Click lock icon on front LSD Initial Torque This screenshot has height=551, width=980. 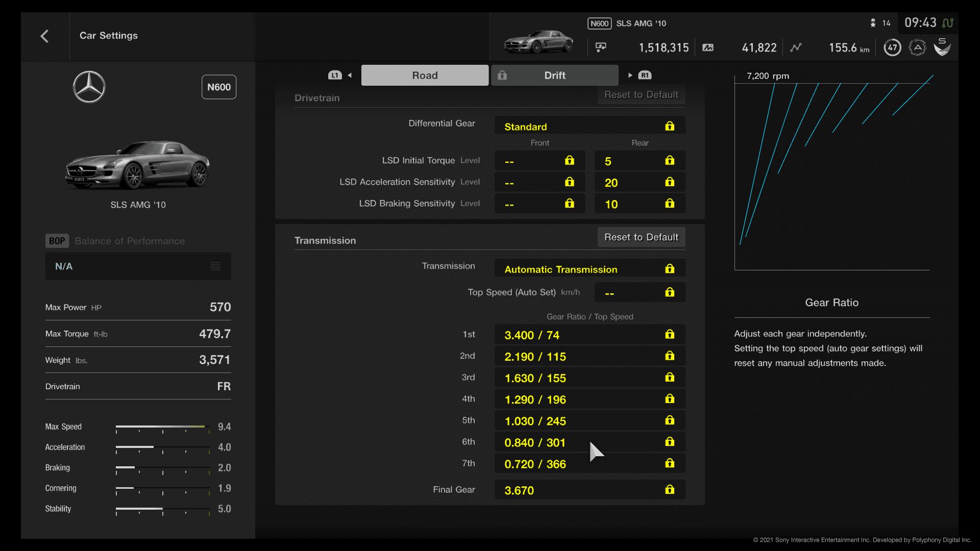tap(570, 161)
